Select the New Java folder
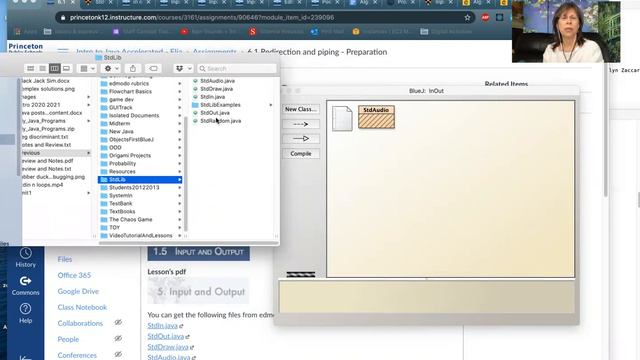 [x=121, y=131]
